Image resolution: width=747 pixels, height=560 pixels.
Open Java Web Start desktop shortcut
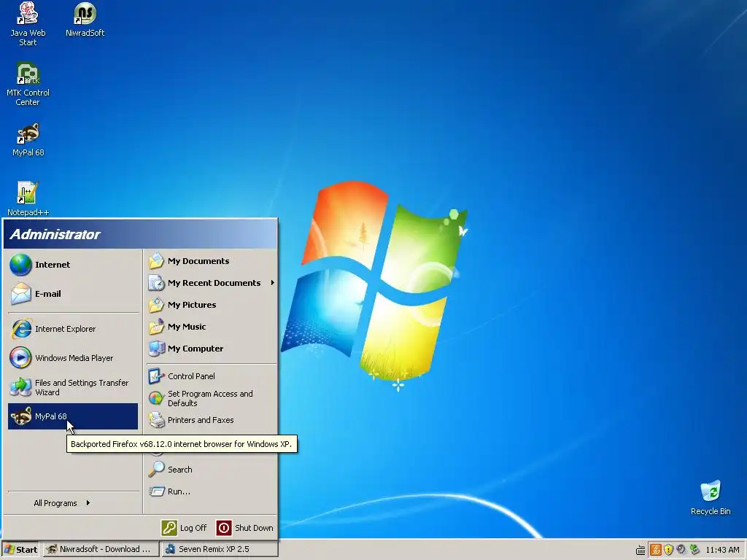click(x=28, y=24)
